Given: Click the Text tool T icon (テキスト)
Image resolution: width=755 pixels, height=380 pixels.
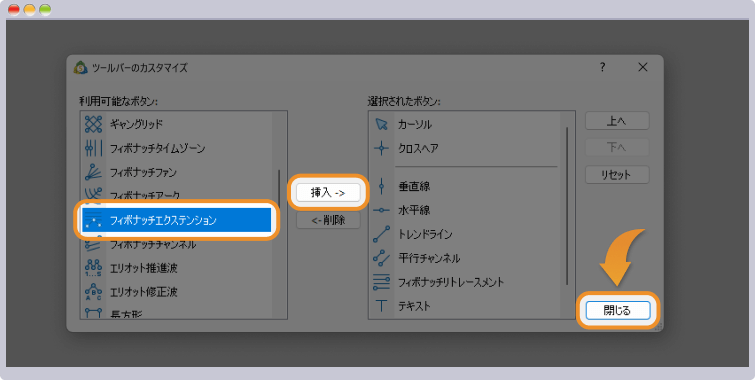Looking at the screenshot, I should click(x=381, y=306).
